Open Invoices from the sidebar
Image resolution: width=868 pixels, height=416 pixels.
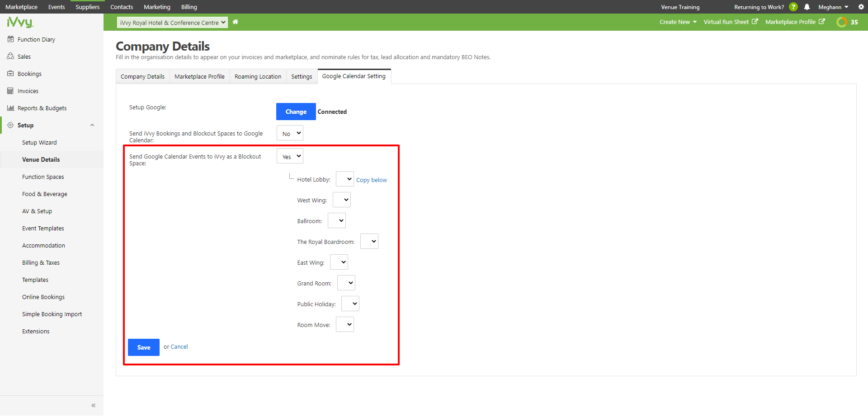[x=27, y=90]
